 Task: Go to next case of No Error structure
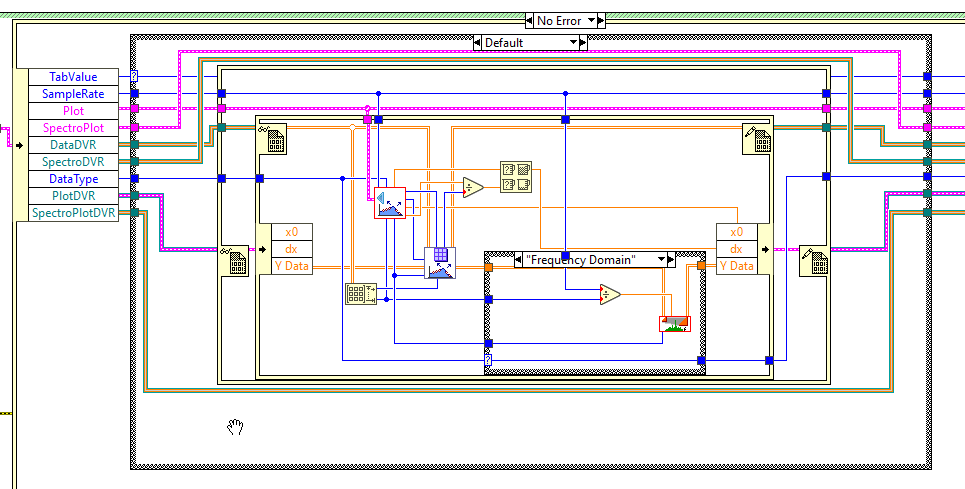[x=601, y=20]
